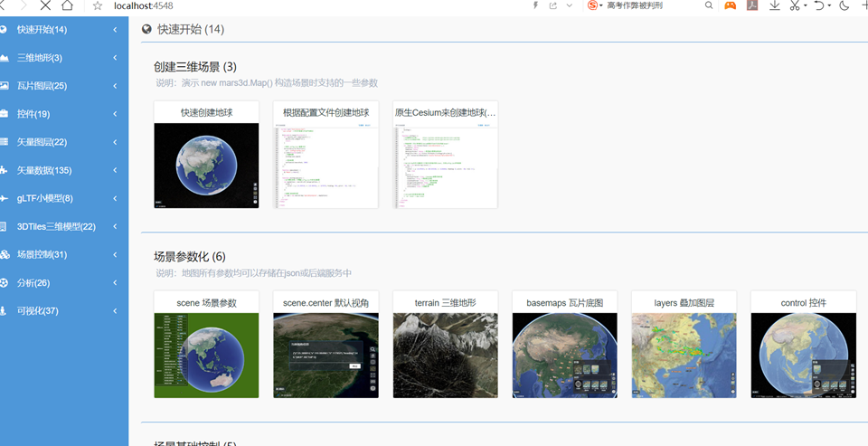Click the browser search box text
The image size is (868, 446).
coord(635,5)
